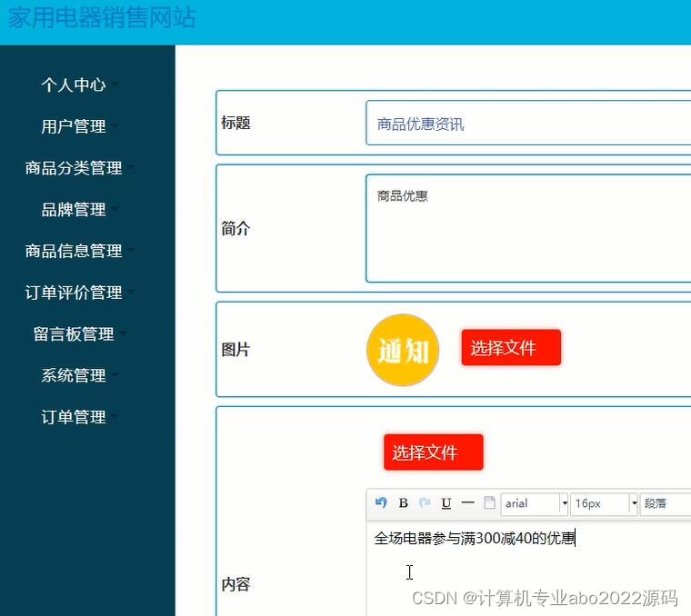
Task: Click the page template icon in editor
Action: coord(489,502)
